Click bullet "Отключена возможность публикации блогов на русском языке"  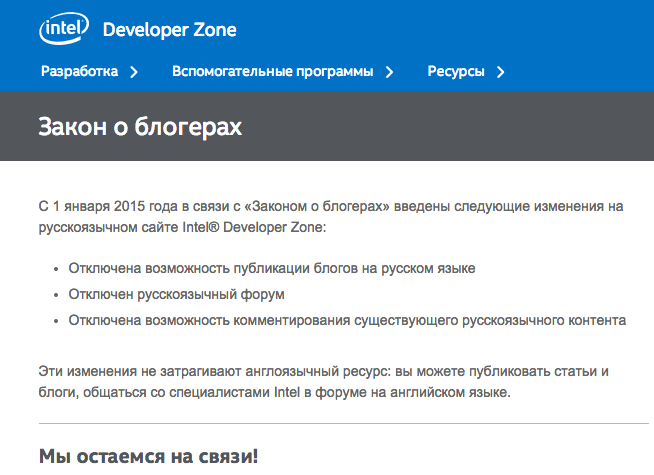(272, 268)
